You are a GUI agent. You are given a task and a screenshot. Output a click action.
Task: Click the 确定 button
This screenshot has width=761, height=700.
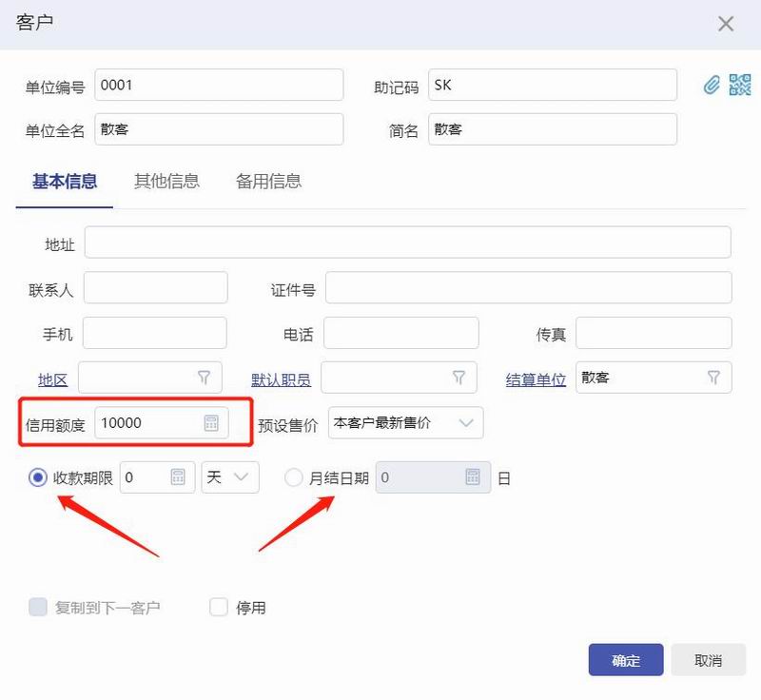(625, 660)
